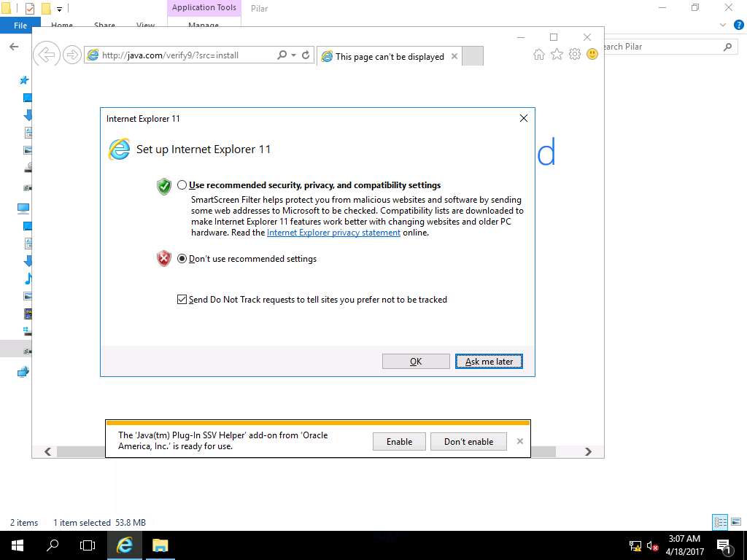Open taskbar Search magnifier

(x=53, y=545)
